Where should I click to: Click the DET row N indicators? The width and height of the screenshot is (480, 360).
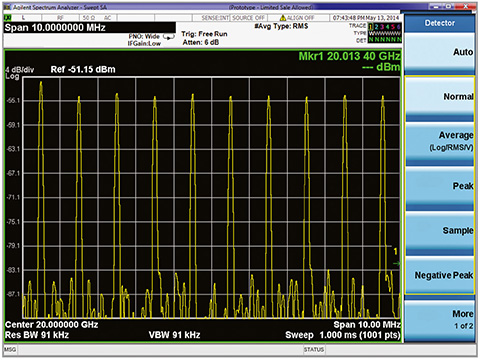click(384, 40)
